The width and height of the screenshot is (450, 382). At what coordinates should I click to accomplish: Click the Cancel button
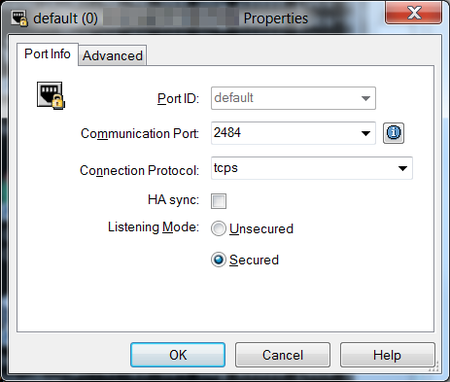(x=283, y=355)
